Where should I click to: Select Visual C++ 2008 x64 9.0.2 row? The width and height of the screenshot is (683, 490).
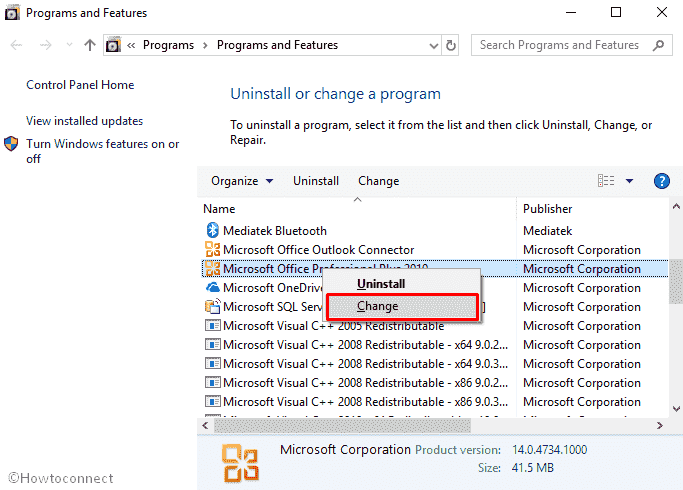pyautogui.click(x=434, y=345)
